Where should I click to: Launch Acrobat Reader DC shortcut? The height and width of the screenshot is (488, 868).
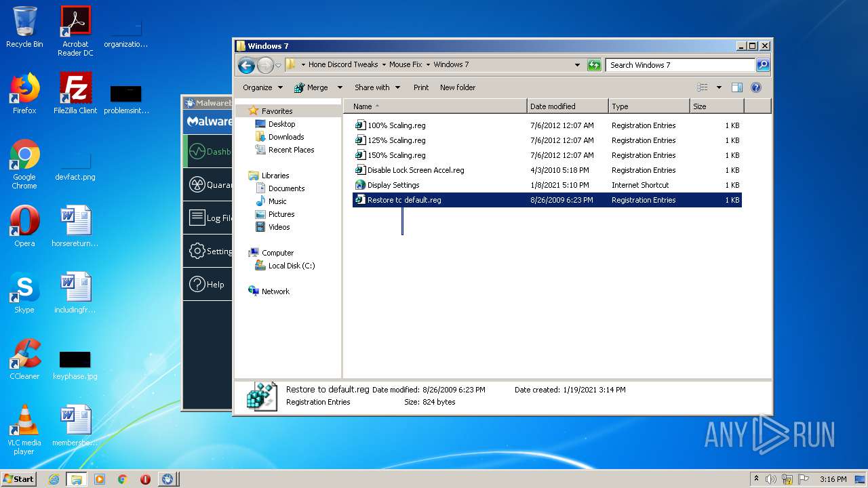[x=75, y=31]
